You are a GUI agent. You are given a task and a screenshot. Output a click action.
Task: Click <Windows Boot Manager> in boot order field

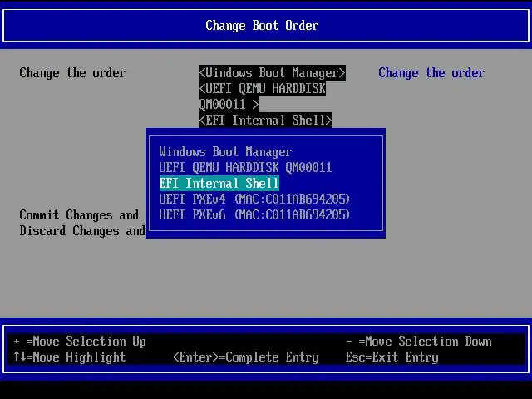tap(273, 73)
